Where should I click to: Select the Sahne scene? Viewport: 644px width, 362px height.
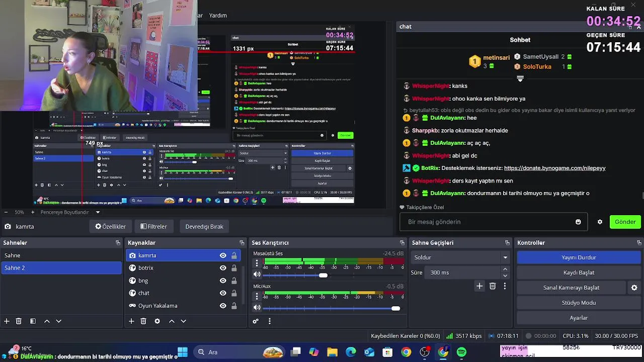coord(61,255)
